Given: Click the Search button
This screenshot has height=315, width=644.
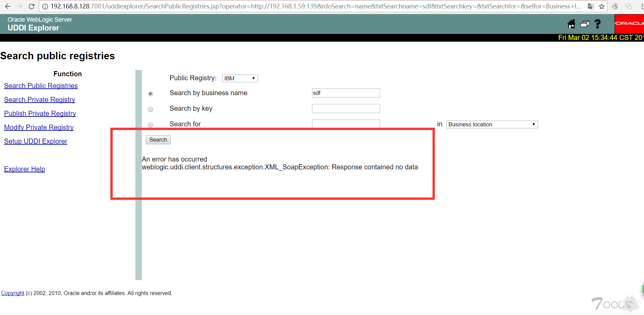Looking at the screenshot, I should [x=158, y=140].
